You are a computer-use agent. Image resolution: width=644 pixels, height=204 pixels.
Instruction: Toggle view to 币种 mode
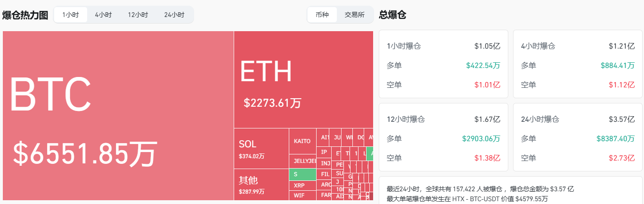point(322,15)
